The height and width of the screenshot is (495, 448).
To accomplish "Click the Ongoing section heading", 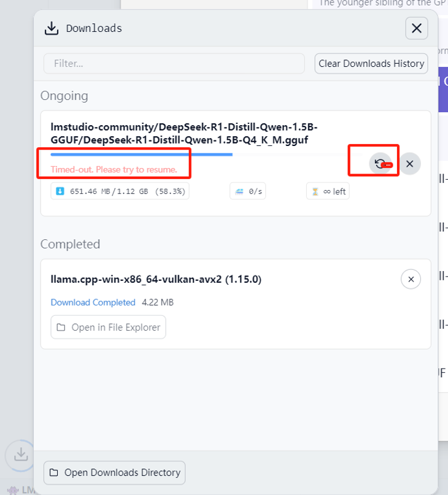I will pyautogui.click(x=64, y=96).
